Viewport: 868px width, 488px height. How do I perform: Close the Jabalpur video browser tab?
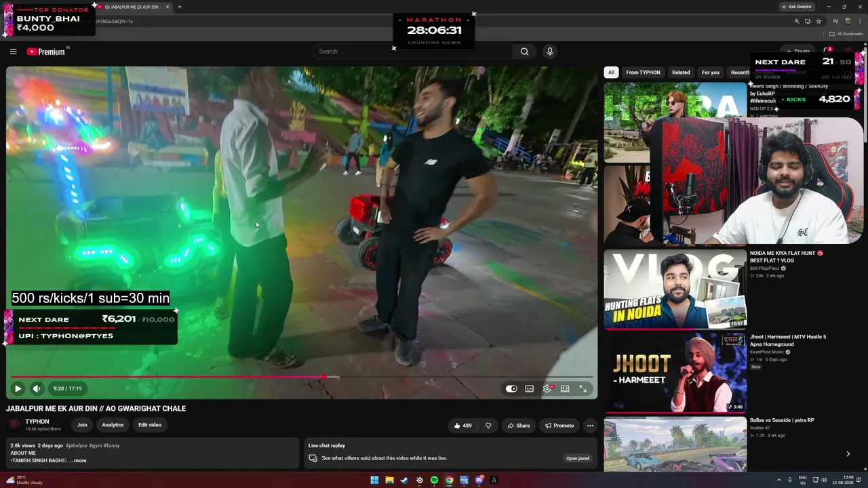coord(167,7)
